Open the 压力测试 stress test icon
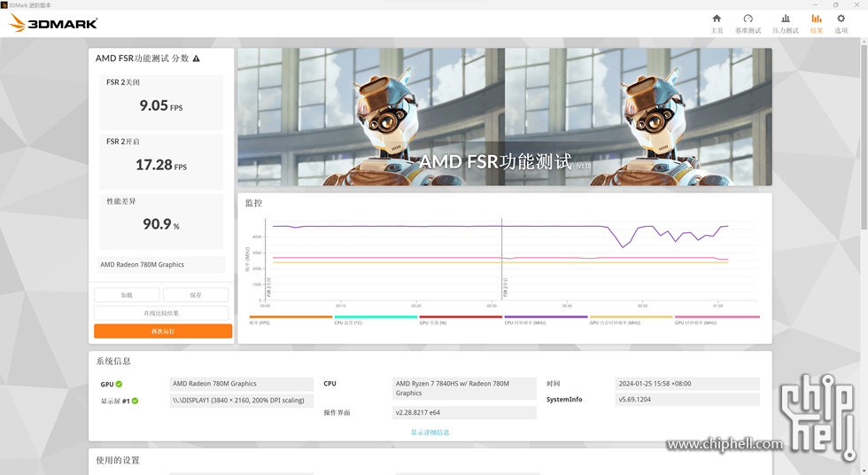This screenshot has height=475, width=868. [x=786, y=23]
